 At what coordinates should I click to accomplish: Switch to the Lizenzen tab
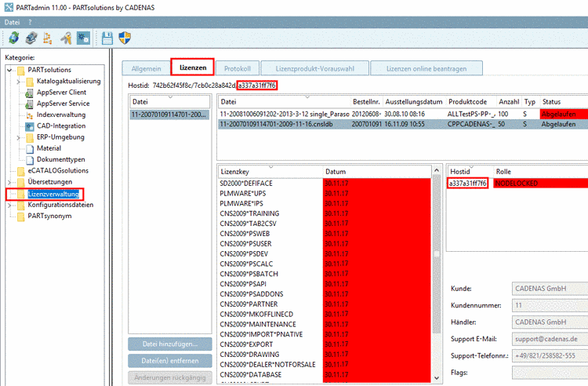click(x=193, y=67)
